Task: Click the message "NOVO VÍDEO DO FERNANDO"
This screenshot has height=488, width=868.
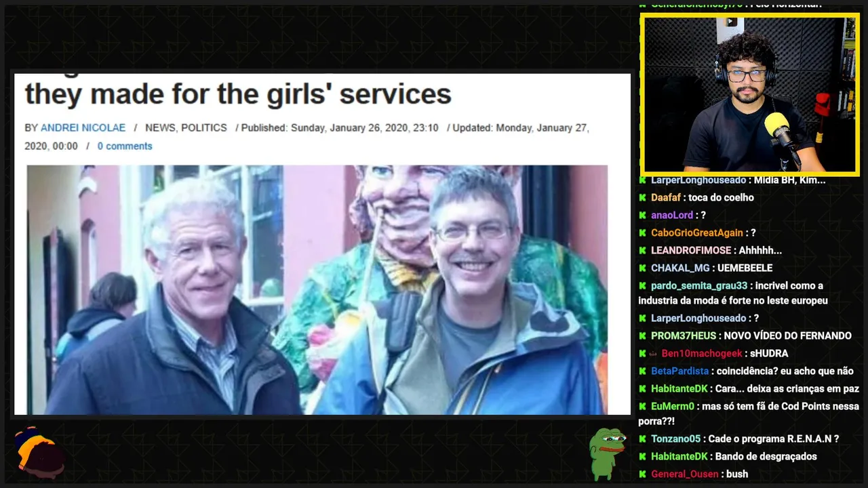Action: tap(787, 336)
